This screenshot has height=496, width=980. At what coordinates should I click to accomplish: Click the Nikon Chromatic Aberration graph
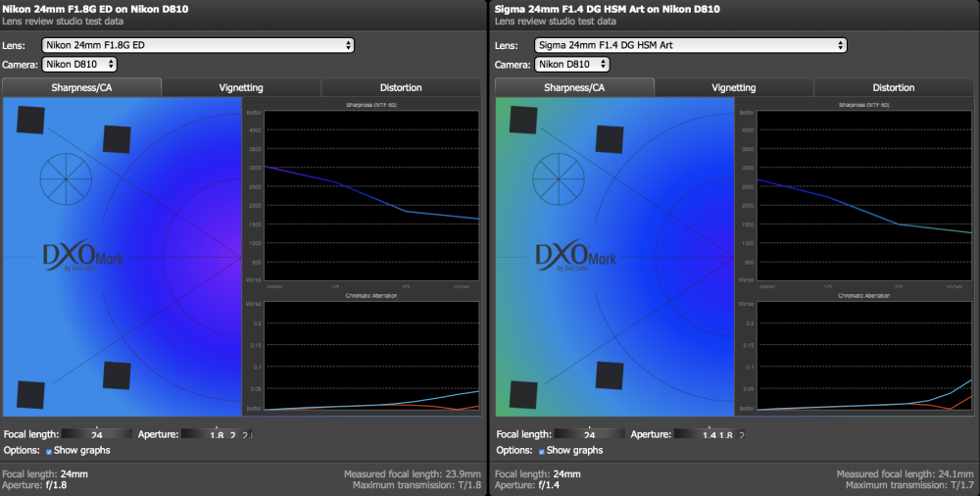[x=371, y=356]
